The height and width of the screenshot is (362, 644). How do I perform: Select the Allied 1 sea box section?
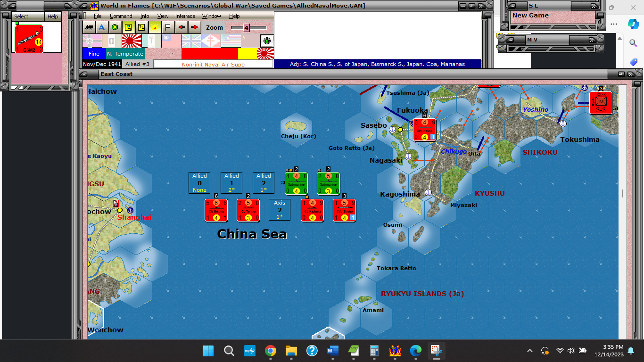(x=231, y=183)
